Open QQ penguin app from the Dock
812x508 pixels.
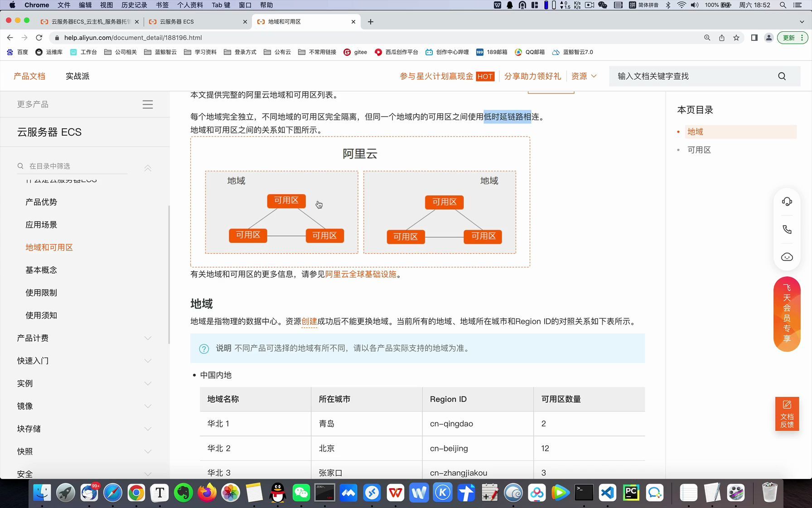[x=278, y=493]
